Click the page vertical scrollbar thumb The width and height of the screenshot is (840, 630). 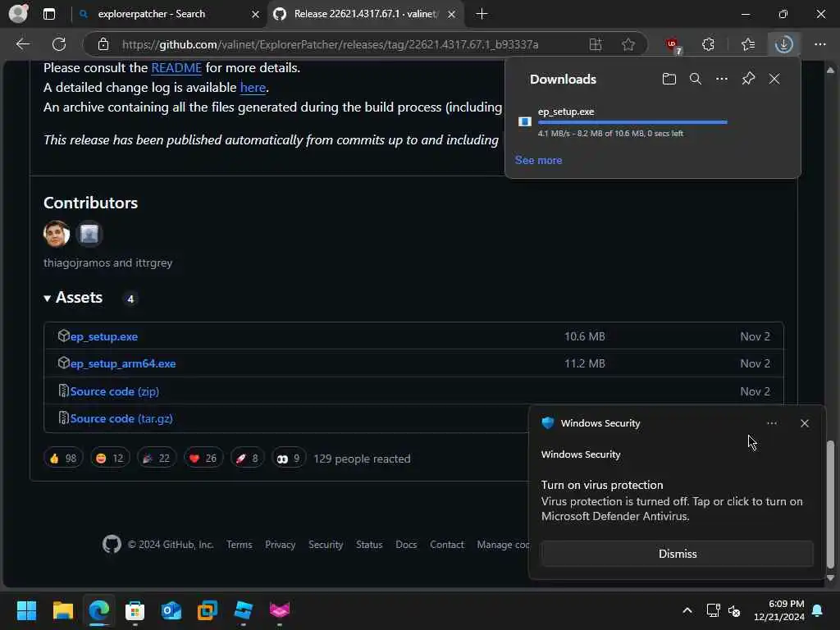[830, 504]
